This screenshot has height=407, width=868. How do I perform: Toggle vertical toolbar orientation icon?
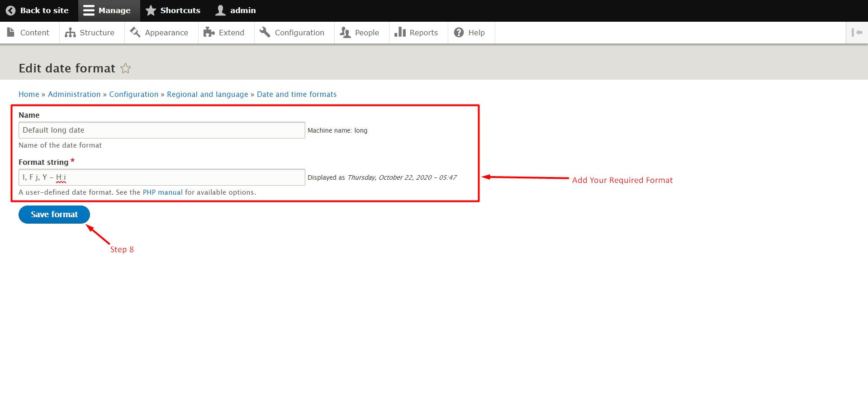[857, 33]
